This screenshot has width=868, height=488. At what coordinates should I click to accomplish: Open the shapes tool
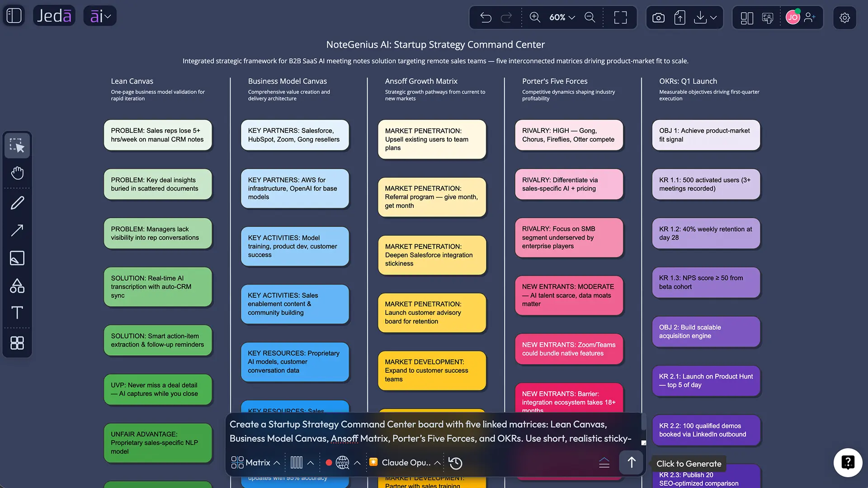(x=17, y=286)
